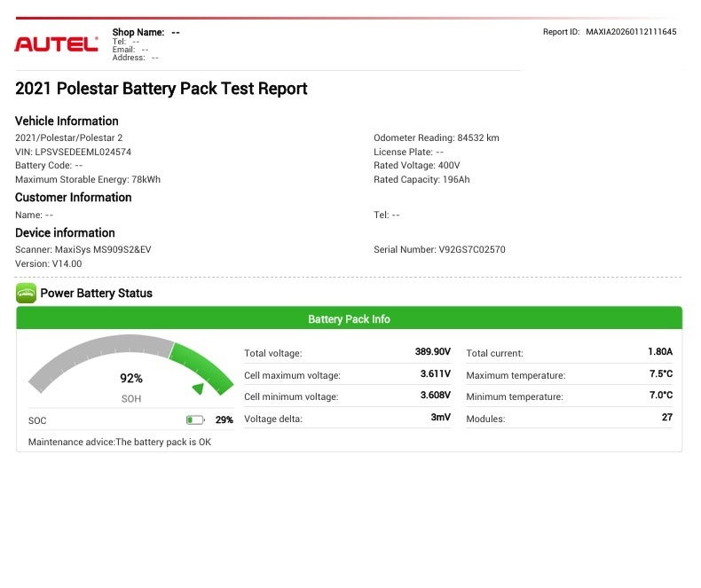Select the Total current 1.80A value

click(659, 352)
